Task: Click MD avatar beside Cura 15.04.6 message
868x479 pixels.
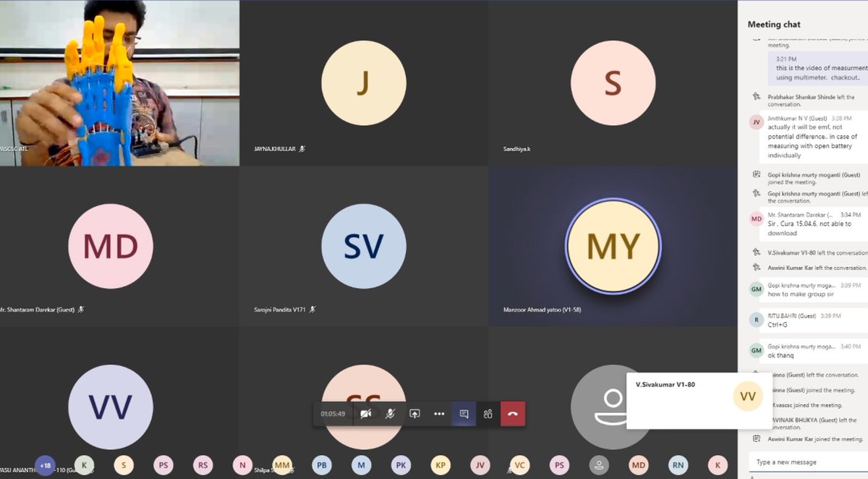Action: tap(757, 219)
